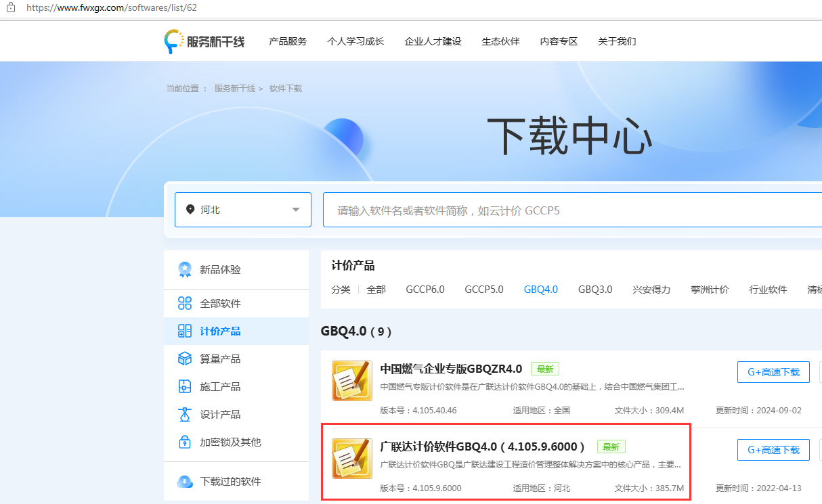822x504 pixels.
Task: Select the GBQ4.0 category filter
Action: pyautogui.click(x=541, y=290)
